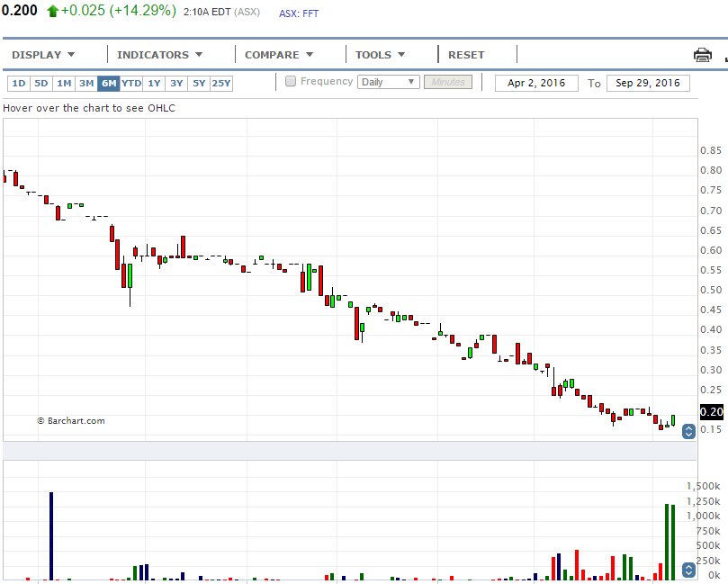The height and width of the screenshot is (584, 728).
Task: Select the 5D time range
Action: tap(41, 84)
